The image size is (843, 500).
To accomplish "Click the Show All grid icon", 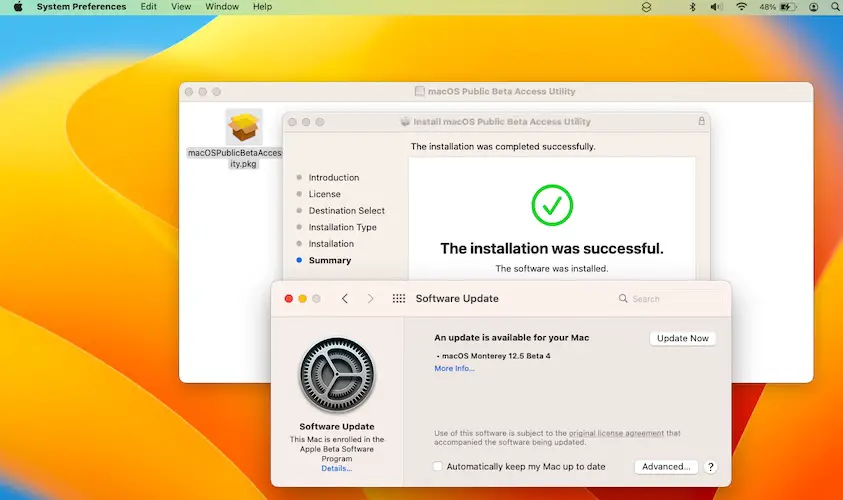I will (399, 299).
